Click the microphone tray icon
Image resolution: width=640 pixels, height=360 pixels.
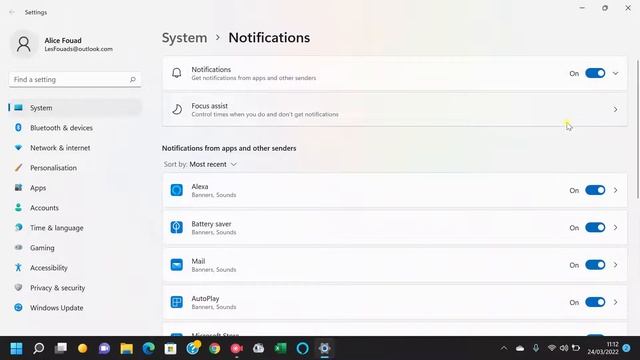click(536, 348)
